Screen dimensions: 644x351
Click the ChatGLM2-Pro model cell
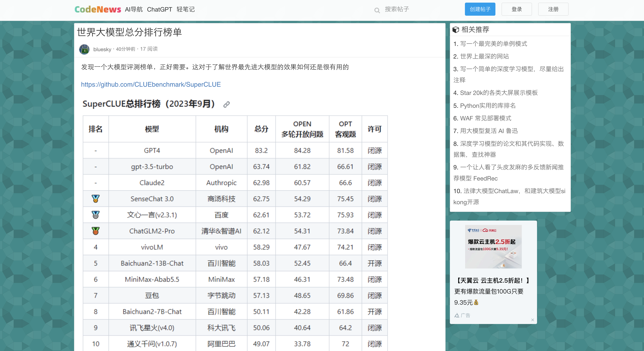[x=152, y=231]
